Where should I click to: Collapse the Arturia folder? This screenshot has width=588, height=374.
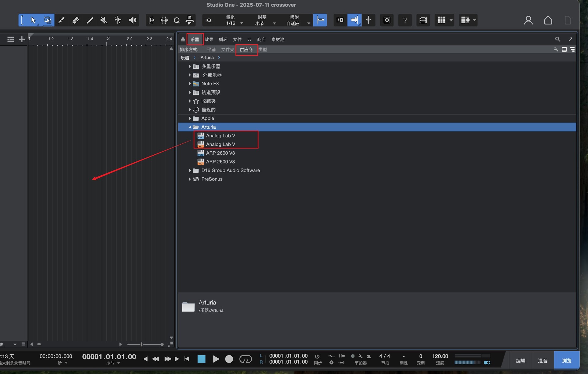(x=190, y=127)
